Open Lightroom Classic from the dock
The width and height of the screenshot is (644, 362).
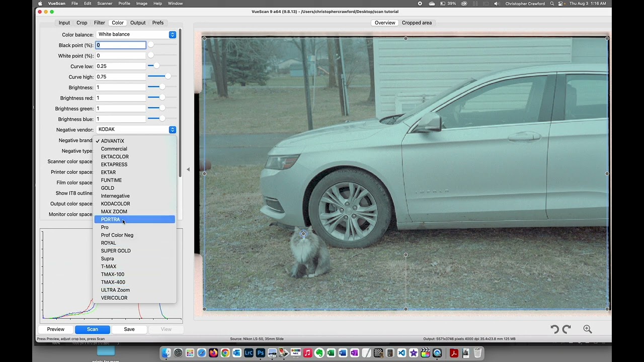click(x=249, y=353)
